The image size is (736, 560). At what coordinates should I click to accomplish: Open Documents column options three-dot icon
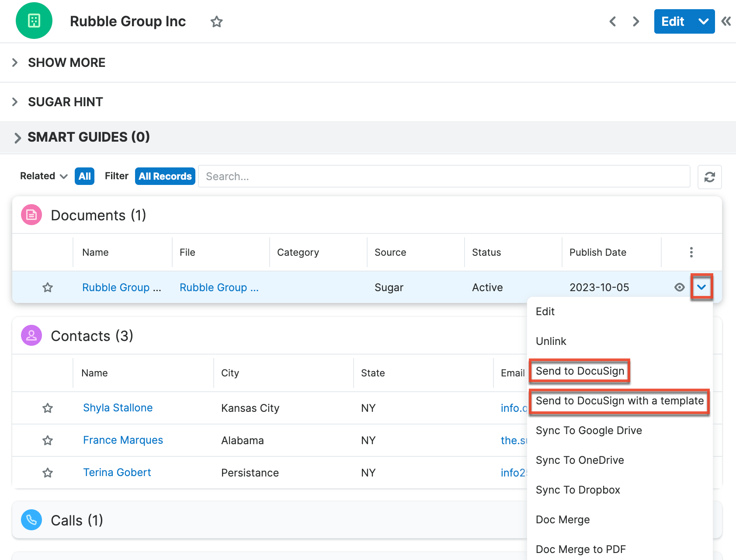691,252
